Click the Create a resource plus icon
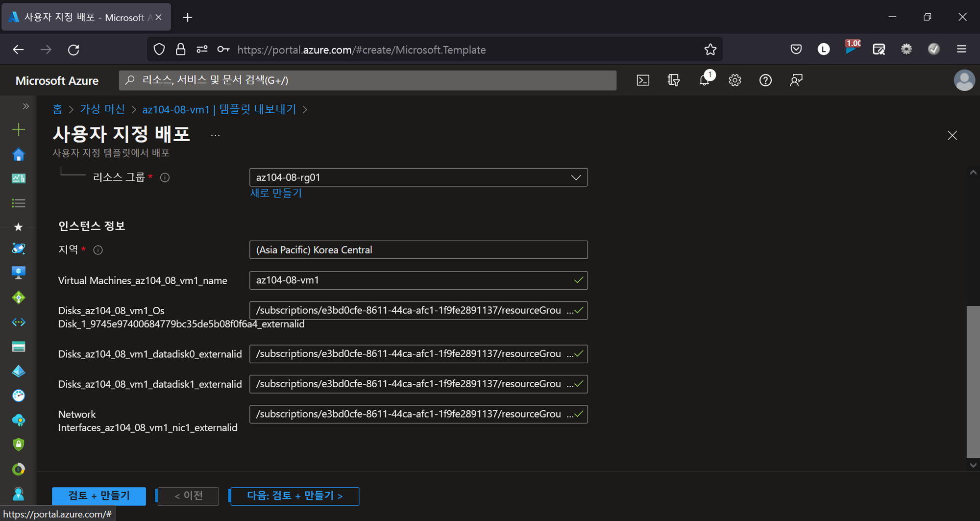This screenshot has height=521, width=980. point(19,129)
